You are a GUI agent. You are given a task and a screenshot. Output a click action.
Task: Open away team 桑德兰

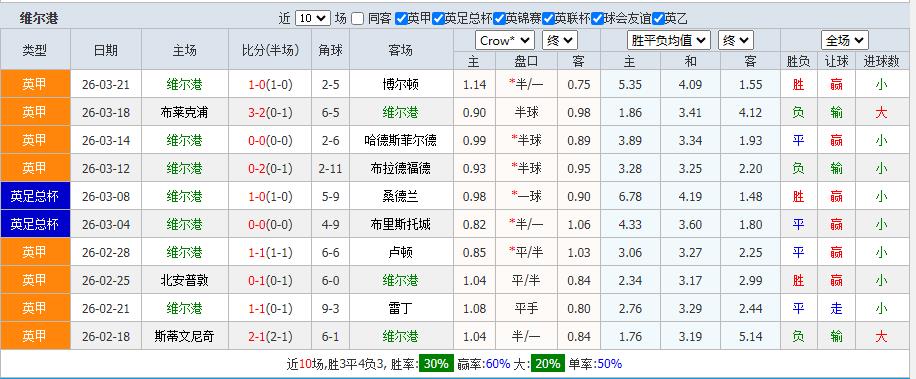pos(401,197)
